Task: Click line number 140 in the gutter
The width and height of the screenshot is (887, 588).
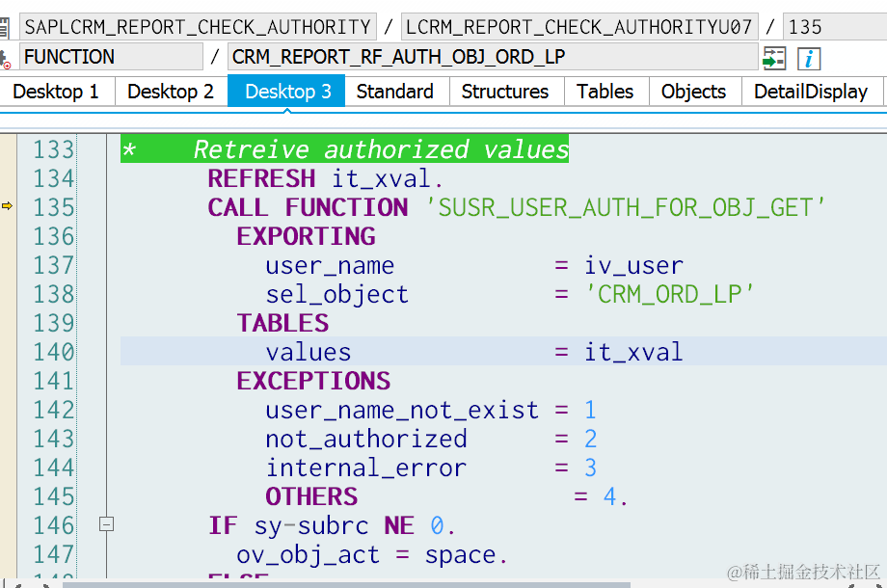Action: pos(54,352)
